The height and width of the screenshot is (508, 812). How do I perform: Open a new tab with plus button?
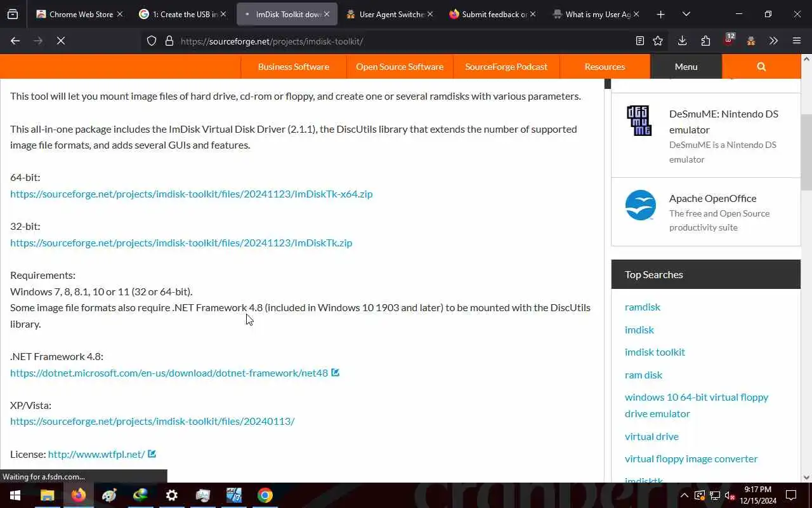click(x=660, y=14)
